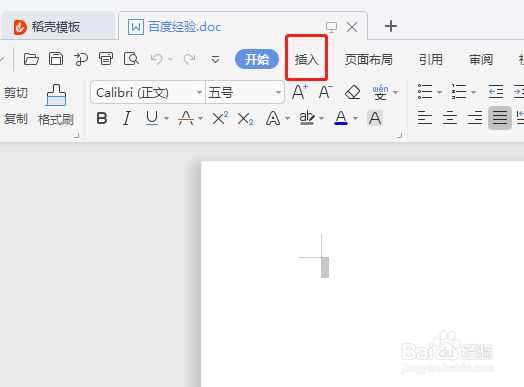Apply text highlight color
This screenshot has width=524, height=387.
coord(307,118)
